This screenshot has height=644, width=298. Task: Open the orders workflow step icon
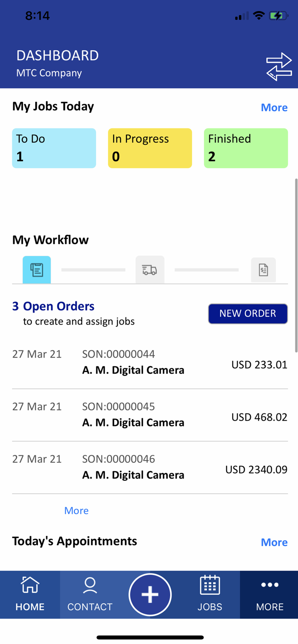pyautogui.click(x=37, y=270)
